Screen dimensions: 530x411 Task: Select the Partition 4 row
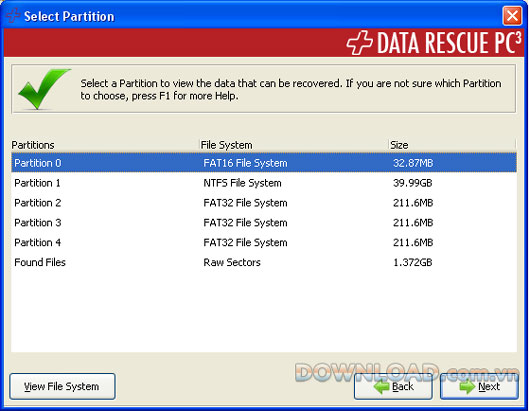pyautogui.click(x=264, y=242)
